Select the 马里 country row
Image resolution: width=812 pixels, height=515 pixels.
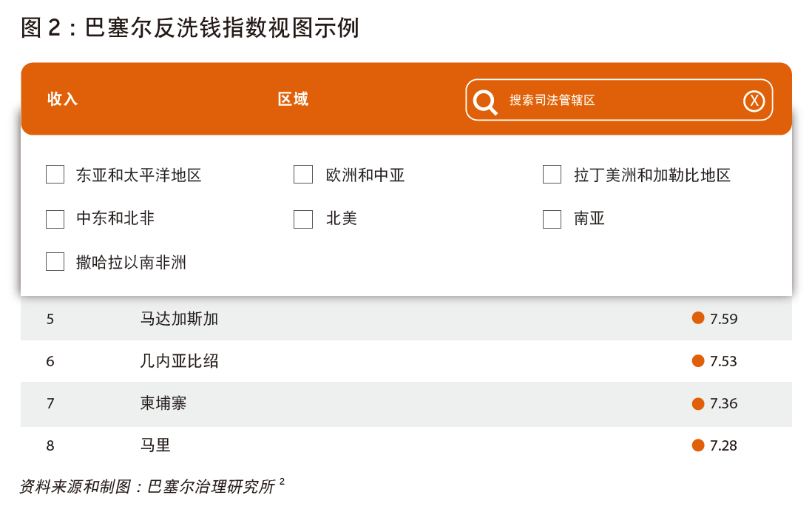[x=155, y=445]
